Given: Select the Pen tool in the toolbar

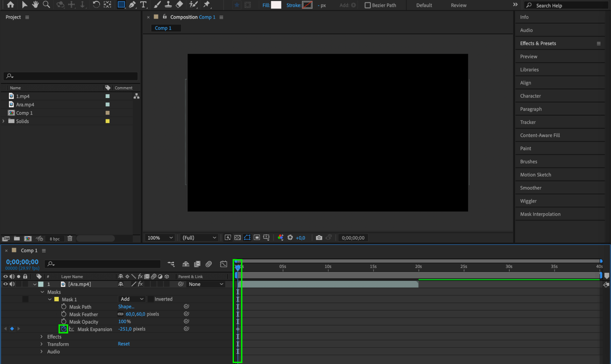Looking at the screenshot, I should [132, 5].
